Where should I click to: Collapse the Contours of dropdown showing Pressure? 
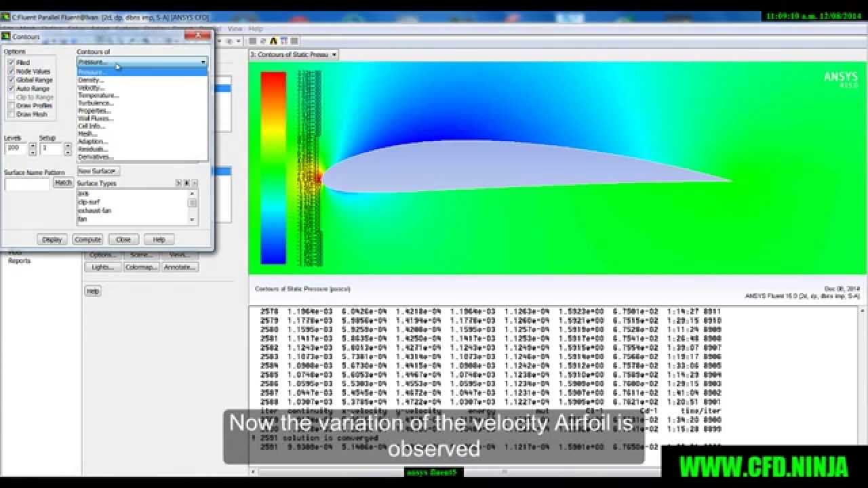point(142,62)
